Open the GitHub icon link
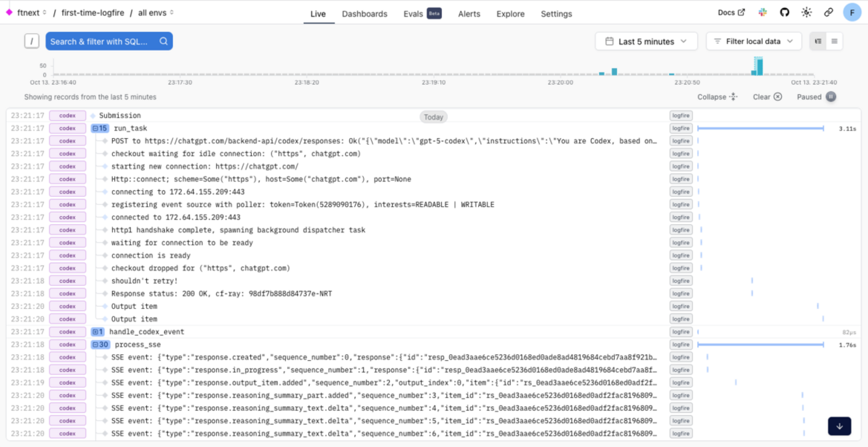Screen dimensions: 868x447 [x=785, y=13]
